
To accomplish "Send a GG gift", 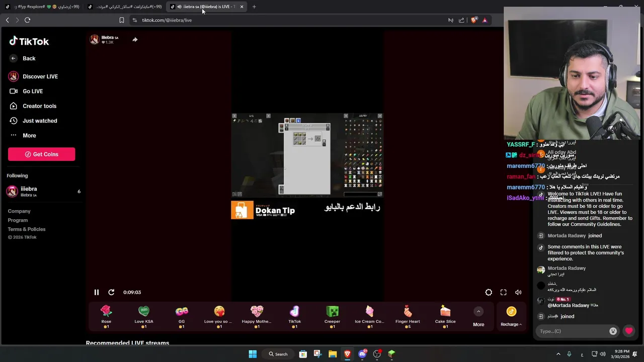I will [182, 317].
